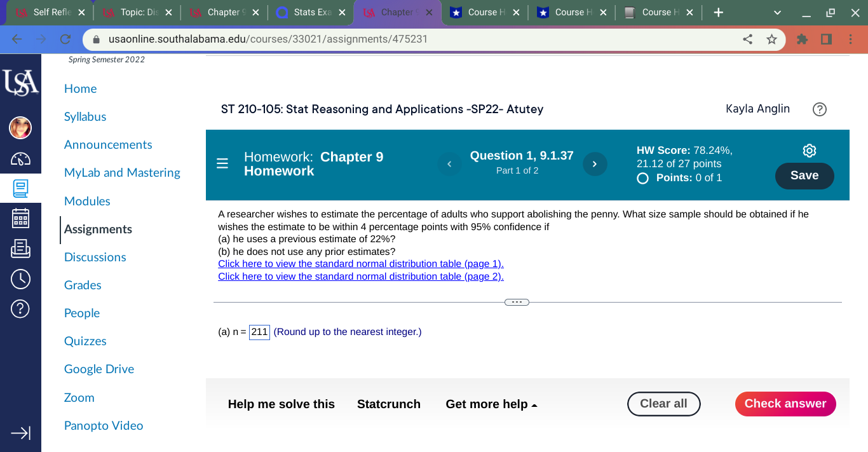Open the Inbox icon in the global navigation
Screen dimensions: 868x452
(20, 249)
